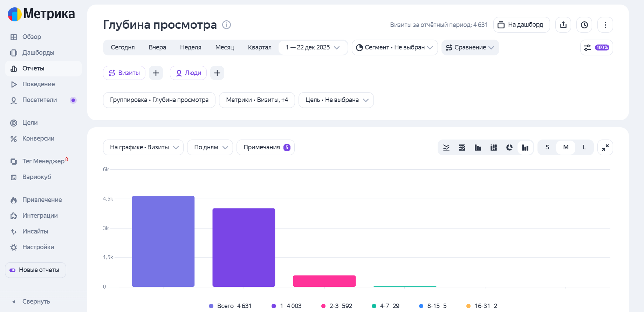The width and height of the screenshot is (644, 312).
Task: Click the info icon beside the report title
Action: 226,25
